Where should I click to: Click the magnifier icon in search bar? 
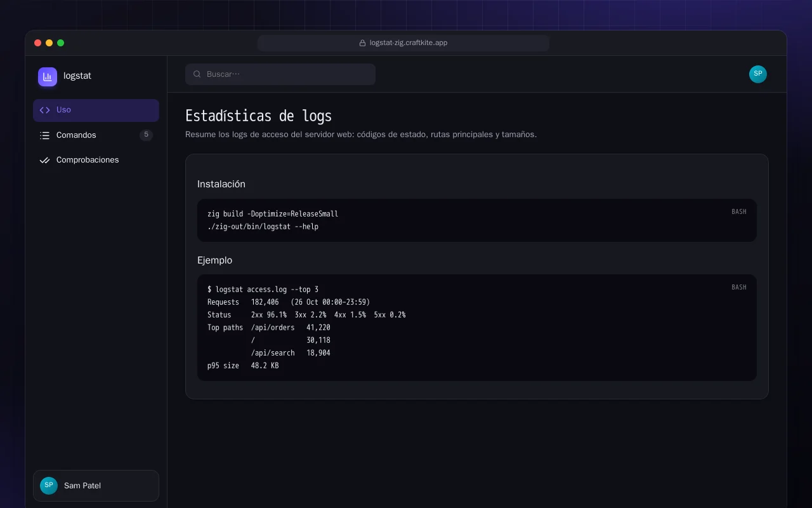click(197, 74)
